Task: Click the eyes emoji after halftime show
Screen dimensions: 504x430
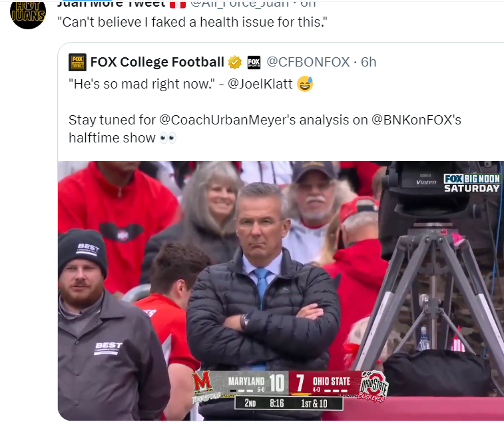Action: point(167,138)
